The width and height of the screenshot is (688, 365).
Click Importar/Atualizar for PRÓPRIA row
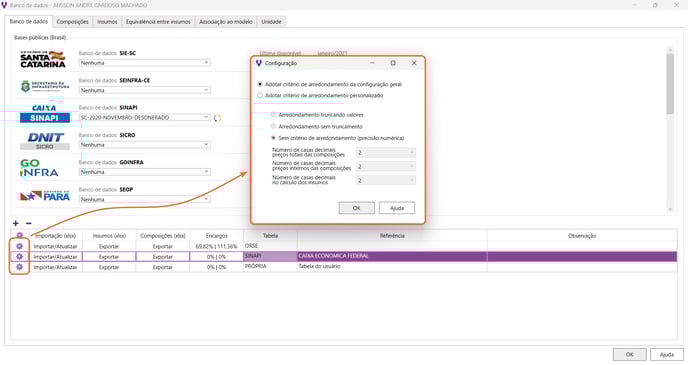point(55,267)
